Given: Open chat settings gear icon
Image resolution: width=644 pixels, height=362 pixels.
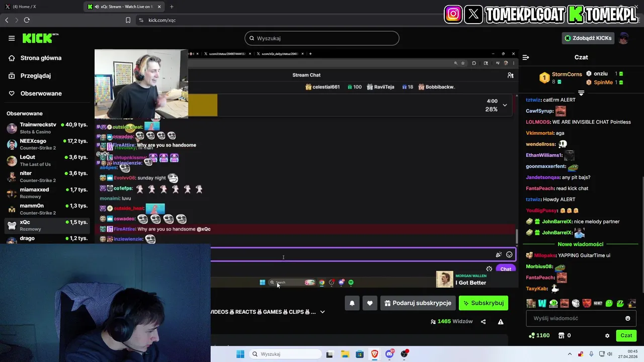Looking at the screenshot, I should point(607,336).
